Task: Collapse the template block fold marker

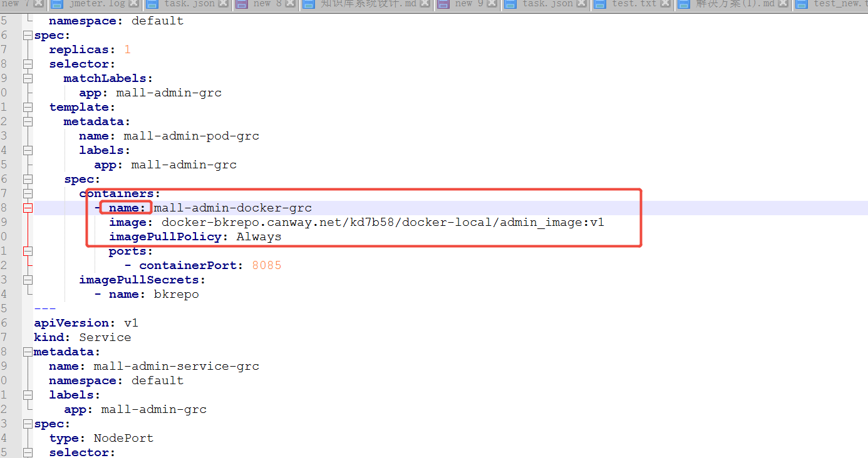Action: tap(28, 108)
